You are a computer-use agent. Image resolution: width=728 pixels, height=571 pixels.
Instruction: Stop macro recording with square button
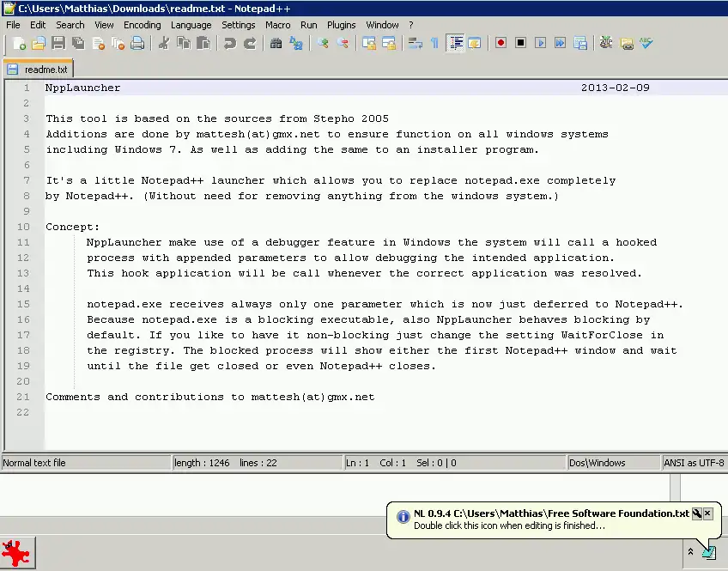tap(520, 43)
